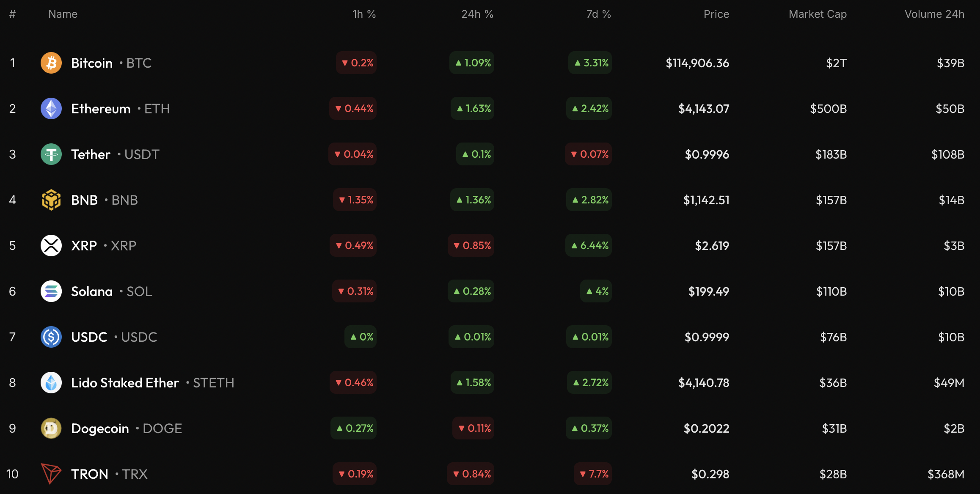Open the Bitcoin name link
This screenshot has height=494, width=980.
92,63
